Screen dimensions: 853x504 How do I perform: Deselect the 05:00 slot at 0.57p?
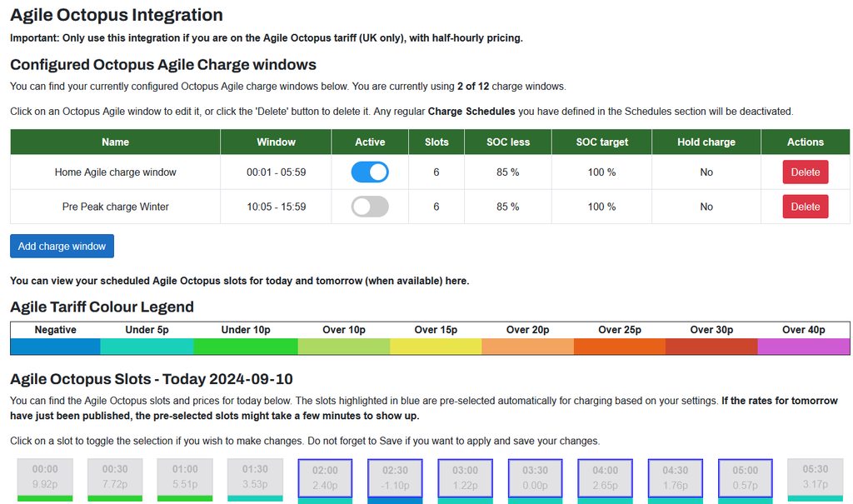745,477
